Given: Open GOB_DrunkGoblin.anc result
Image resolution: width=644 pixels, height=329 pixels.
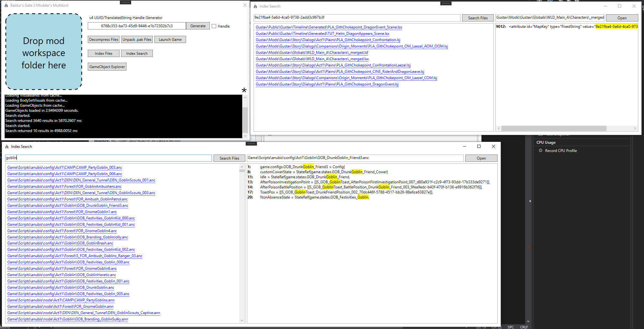Looking at the screenshot, I should tap(61, 288).
